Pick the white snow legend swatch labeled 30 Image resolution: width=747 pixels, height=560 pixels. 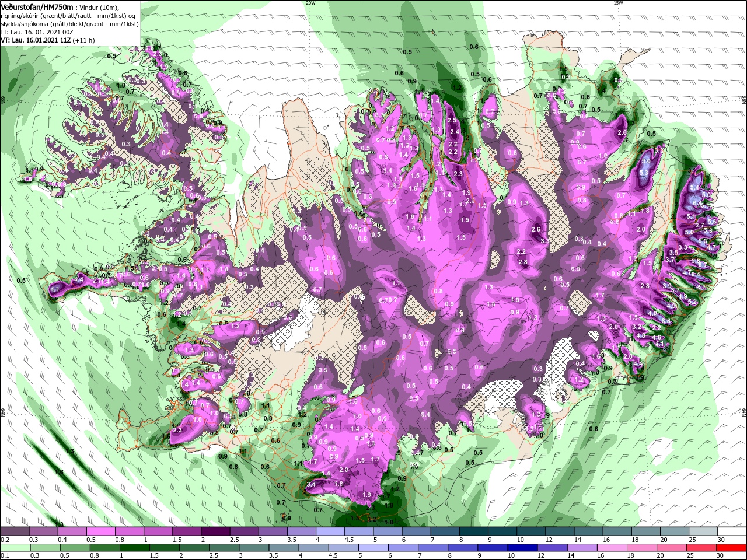pyautogui.click(x=732, y=531)
